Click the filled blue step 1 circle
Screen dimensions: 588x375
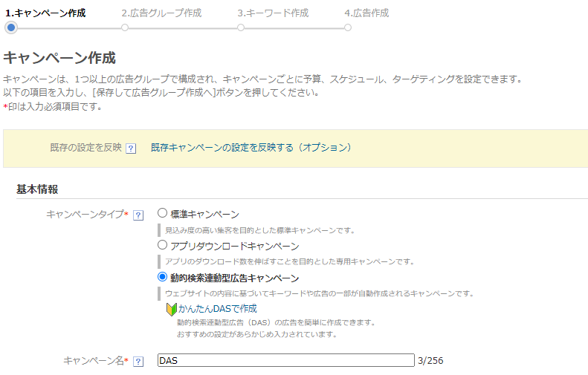point(10,27)
